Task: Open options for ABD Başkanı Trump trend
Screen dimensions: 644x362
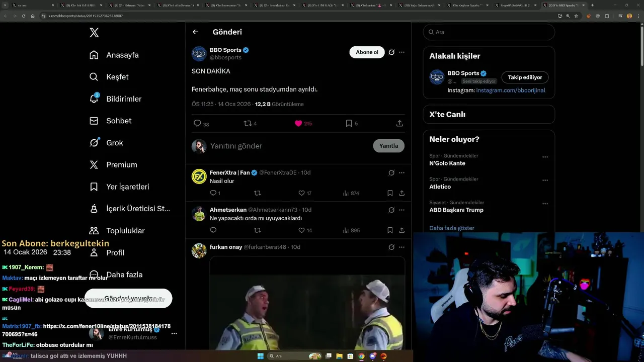Action: [x=545, y=204]
